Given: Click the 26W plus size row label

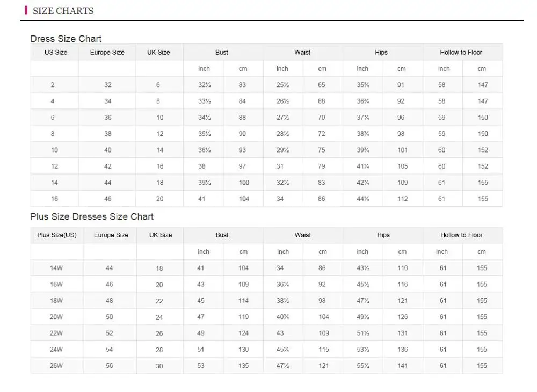Looking at the screenshot, I should [56, 366].
